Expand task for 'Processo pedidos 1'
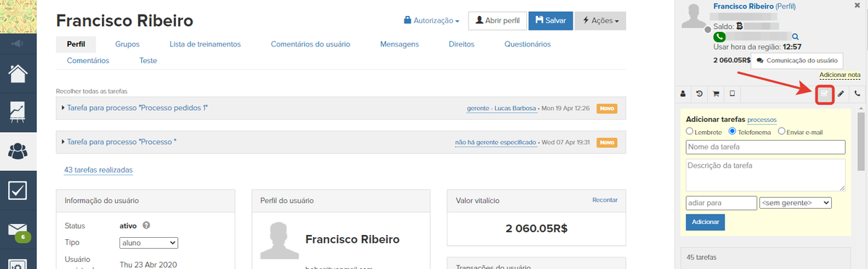This screenshot has height=269, width=868. click(138, 108)
